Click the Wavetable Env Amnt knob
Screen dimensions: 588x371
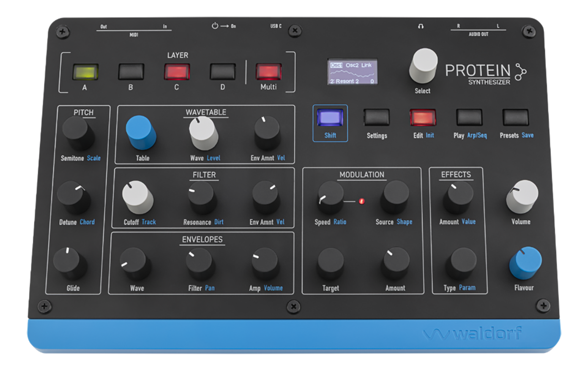click(268, 133)
